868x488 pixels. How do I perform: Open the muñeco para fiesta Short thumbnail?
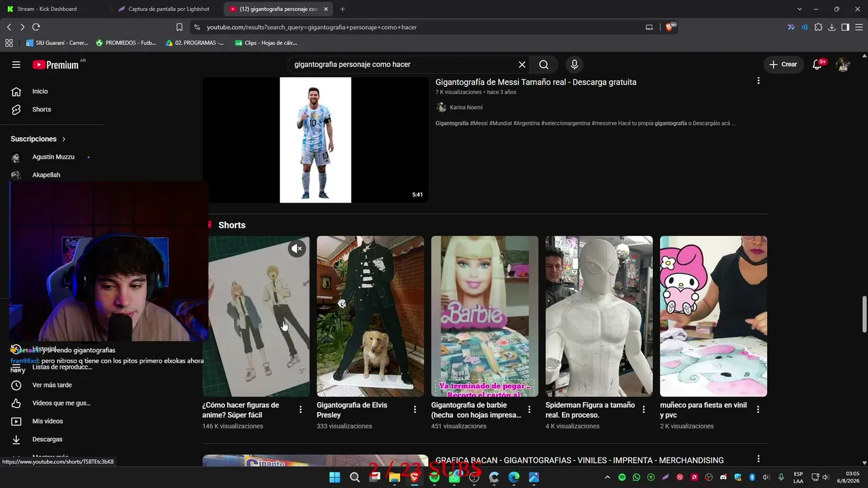[x=713, y=316]
